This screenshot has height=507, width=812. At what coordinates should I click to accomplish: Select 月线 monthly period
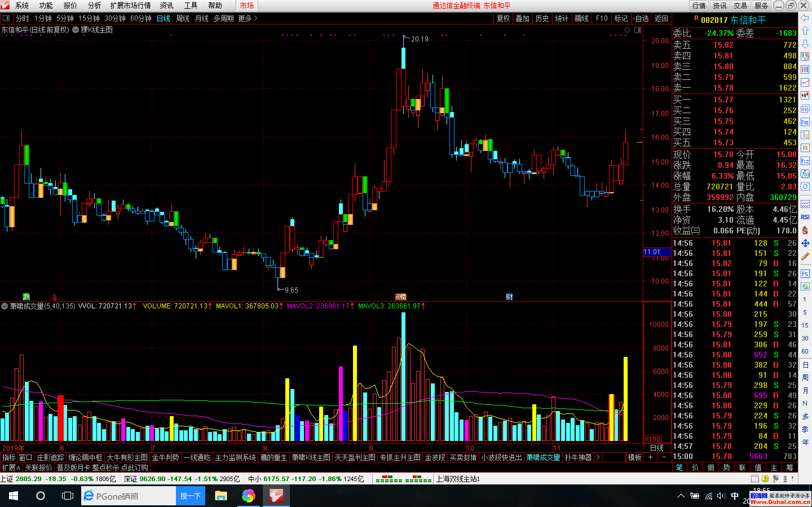click(x=202, y=18)
